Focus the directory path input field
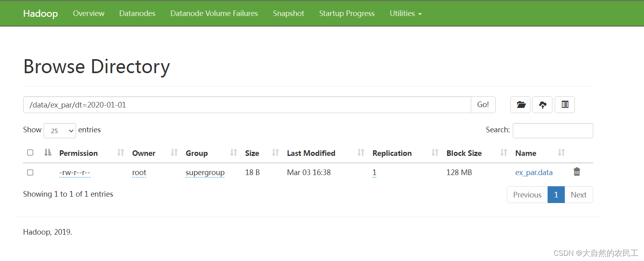Image resolution: width=644 pixels, height=261 pixels. [x=247, y=105]
